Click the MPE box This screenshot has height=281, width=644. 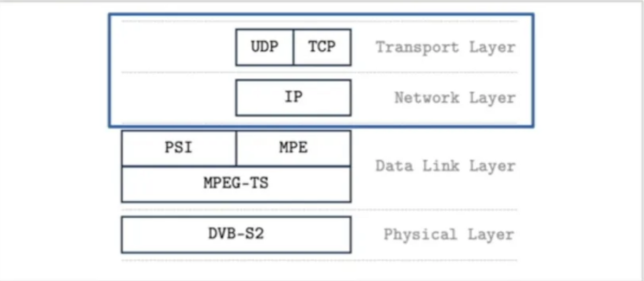[x=294, y=148]
